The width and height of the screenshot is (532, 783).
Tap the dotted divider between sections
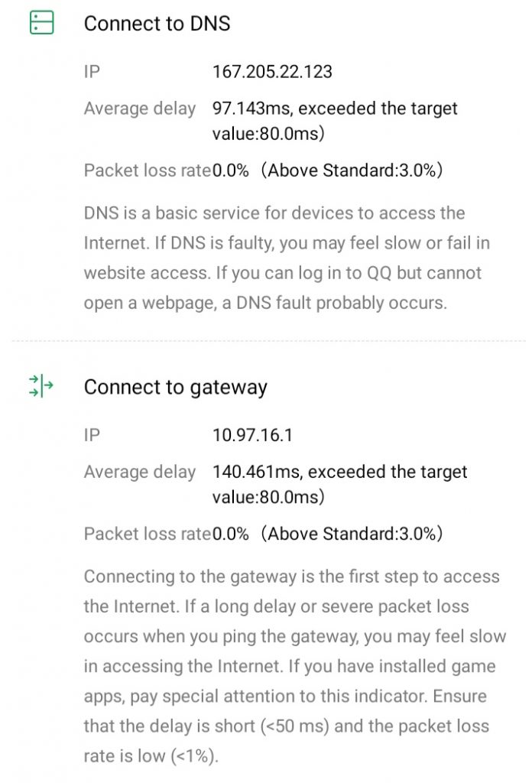pyautogui.click(x=268, y=340)
